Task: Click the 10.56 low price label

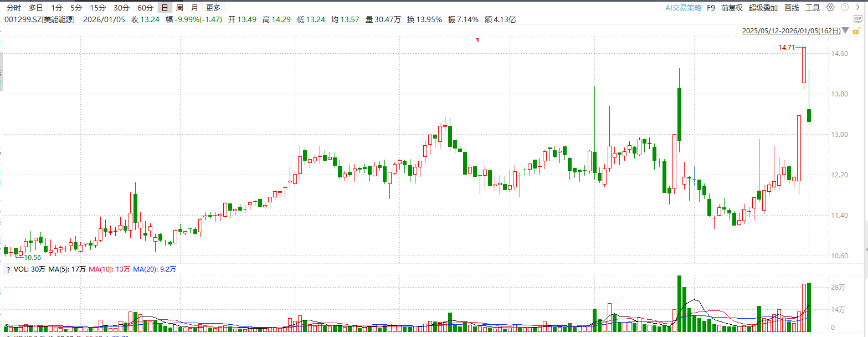Action: pyautogui.click(x=32, y=257)
